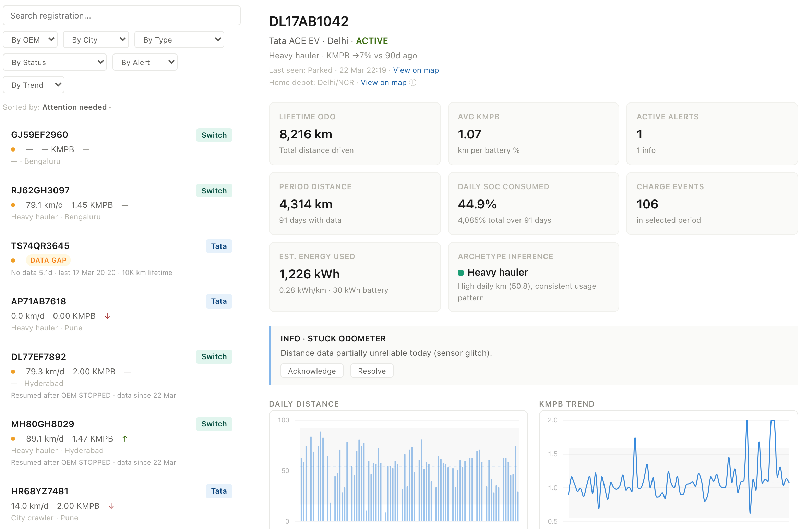The width and height of the screenshot is (801, 532).
Task: Click red down arrow on HR68YZ7481 row
Action: tap(111, 506)
